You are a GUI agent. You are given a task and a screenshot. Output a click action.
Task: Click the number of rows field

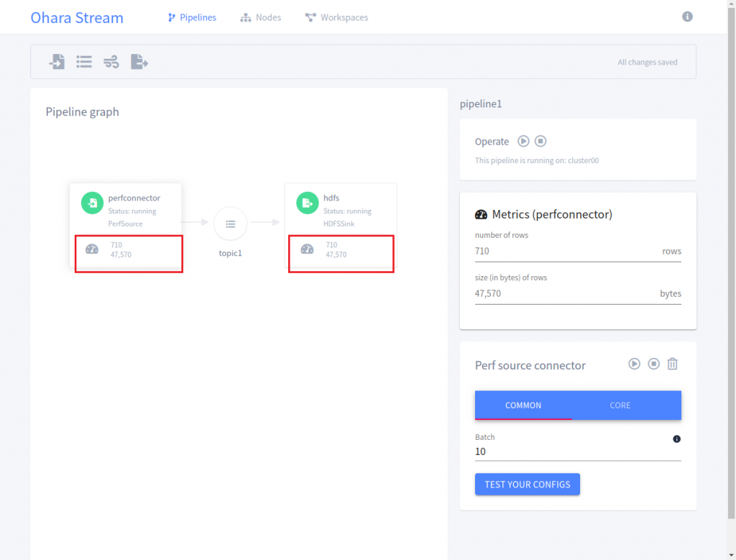tap(578, 251)
